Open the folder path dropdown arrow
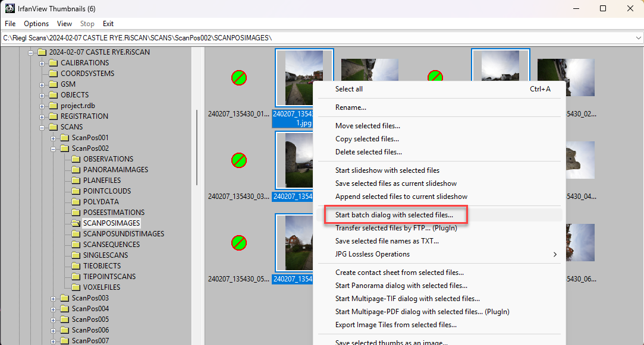This screenshot has width=644, height=345. [x=638, y=38]
